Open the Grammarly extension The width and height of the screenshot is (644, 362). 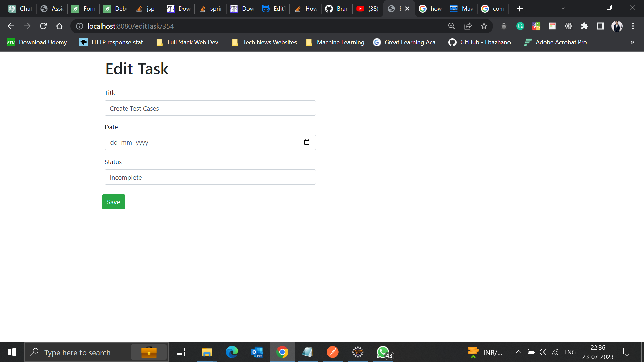(x=520, y=26)
